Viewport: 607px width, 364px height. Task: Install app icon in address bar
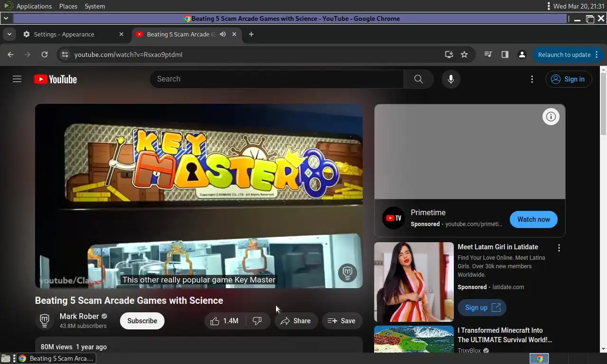pyautogui.click(x=449, y=55)
